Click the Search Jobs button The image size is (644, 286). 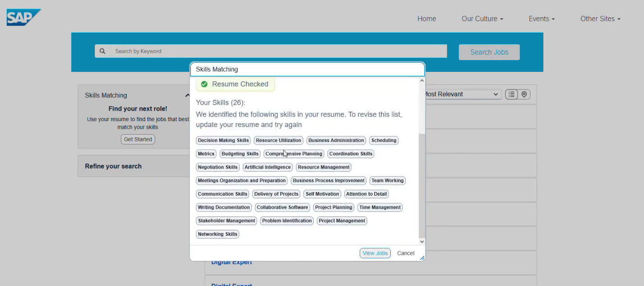489,52
